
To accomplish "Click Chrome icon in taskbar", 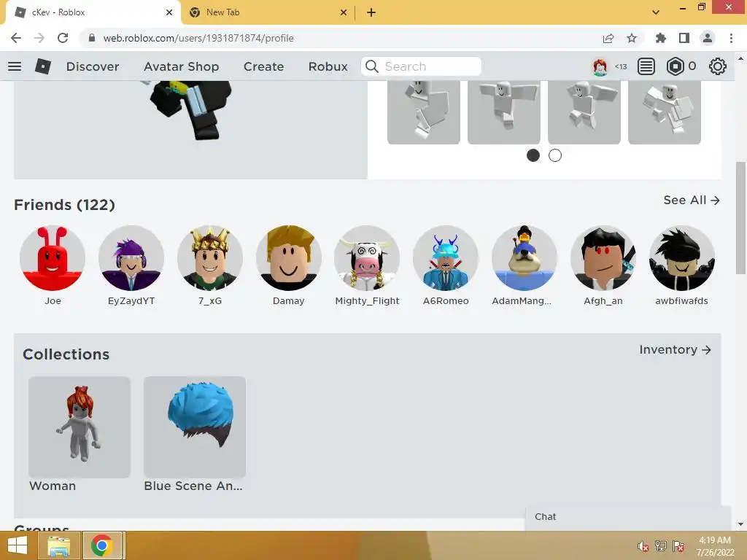I will tap(101, 545).
